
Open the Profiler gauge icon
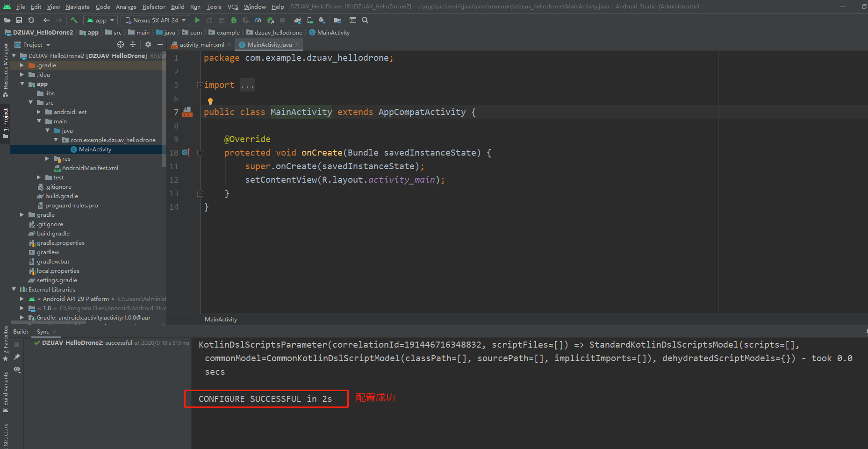pyautogui.click(x=258, y=20)
